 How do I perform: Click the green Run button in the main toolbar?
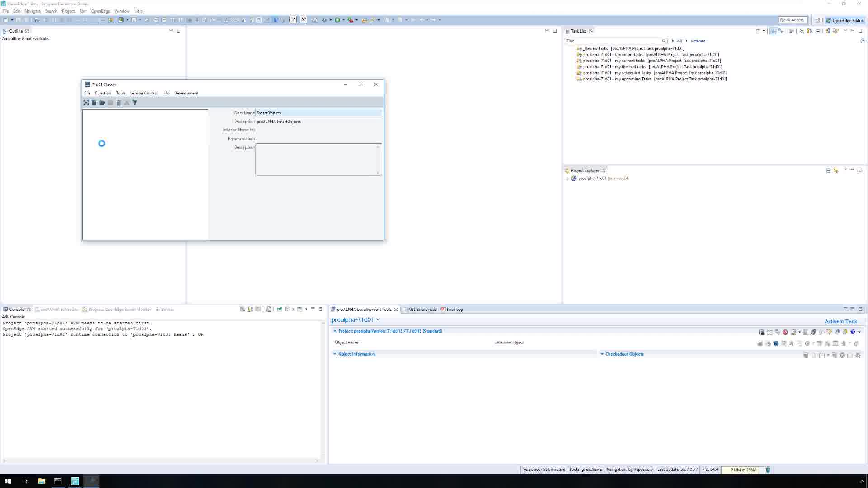point(337,20)
